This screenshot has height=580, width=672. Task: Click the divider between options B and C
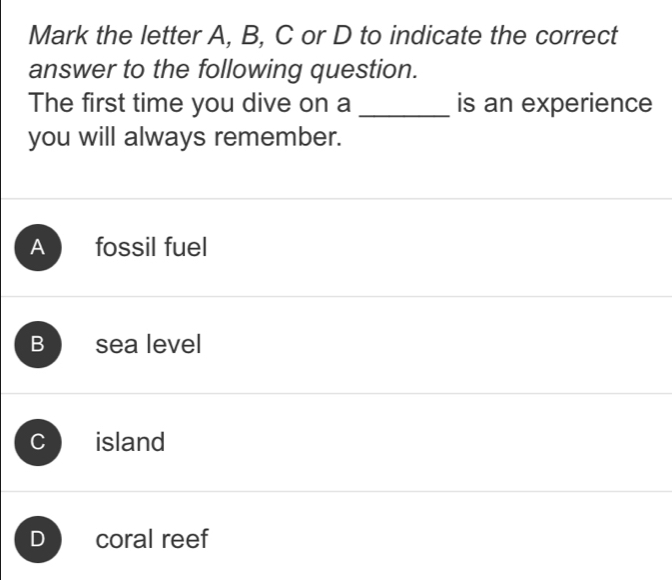[x=336, y=393]
